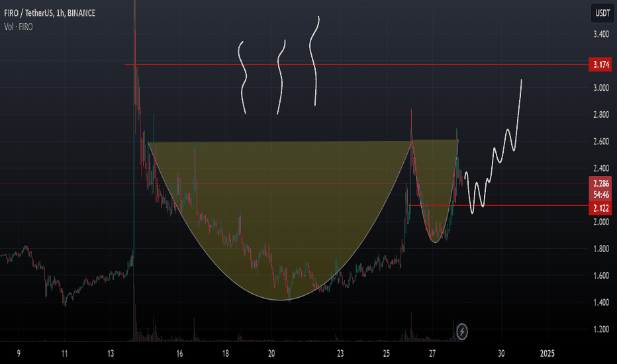Click date label 25 on time axis

pos(387,353)
